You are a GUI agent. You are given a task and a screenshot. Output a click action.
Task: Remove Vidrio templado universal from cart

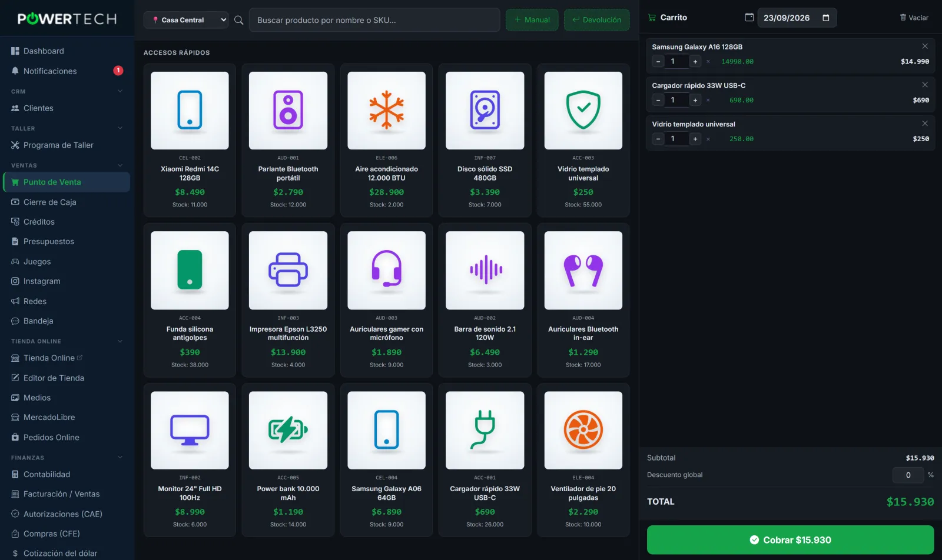tap(924, 124)
